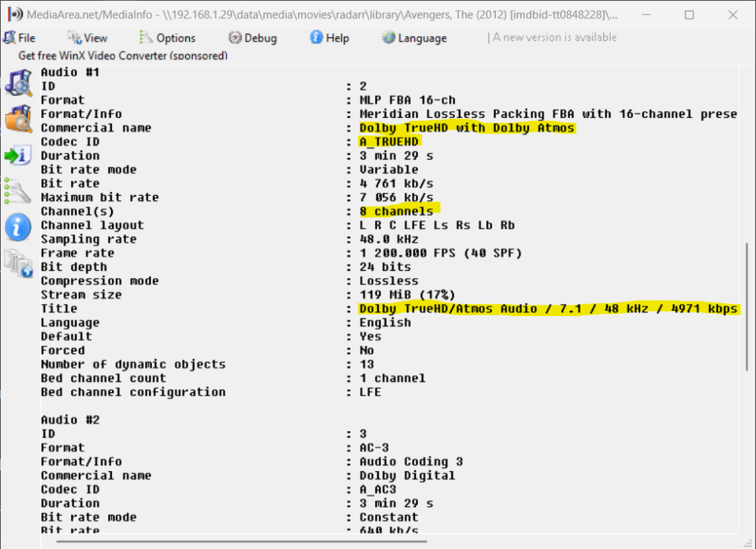Click the '8 channels' value
This screenshot has width=756, height=549.
point(397,211)
